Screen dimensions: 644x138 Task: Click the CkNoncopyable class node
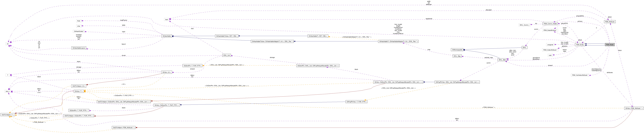pos(457,50)
